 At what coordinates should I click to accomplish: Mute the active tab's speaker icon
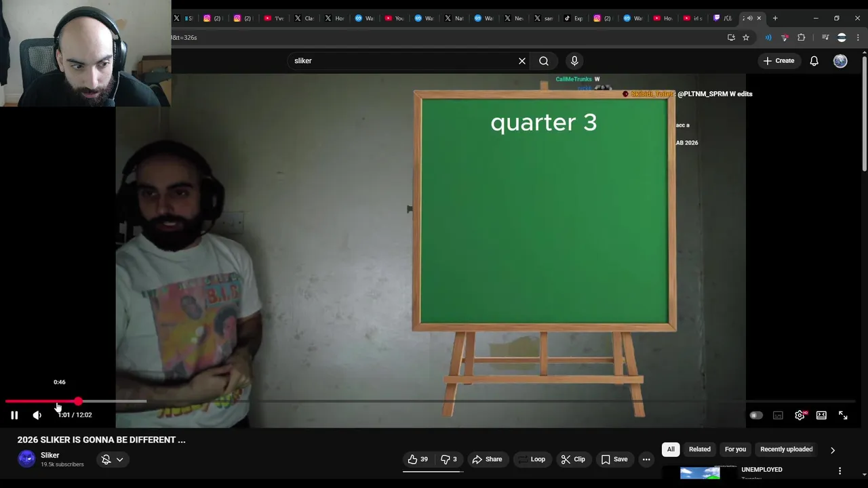[750, 18]
